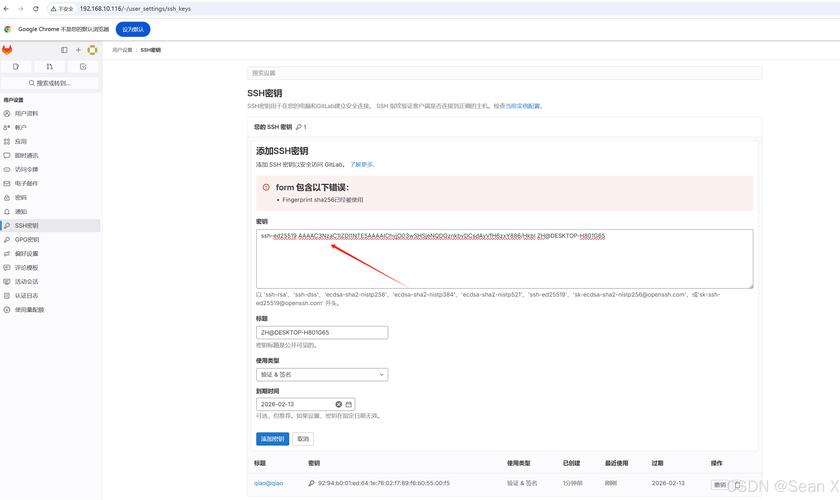Open comment templates (评论模板) in sidebar
840x500 pixels.
(50, 267)
